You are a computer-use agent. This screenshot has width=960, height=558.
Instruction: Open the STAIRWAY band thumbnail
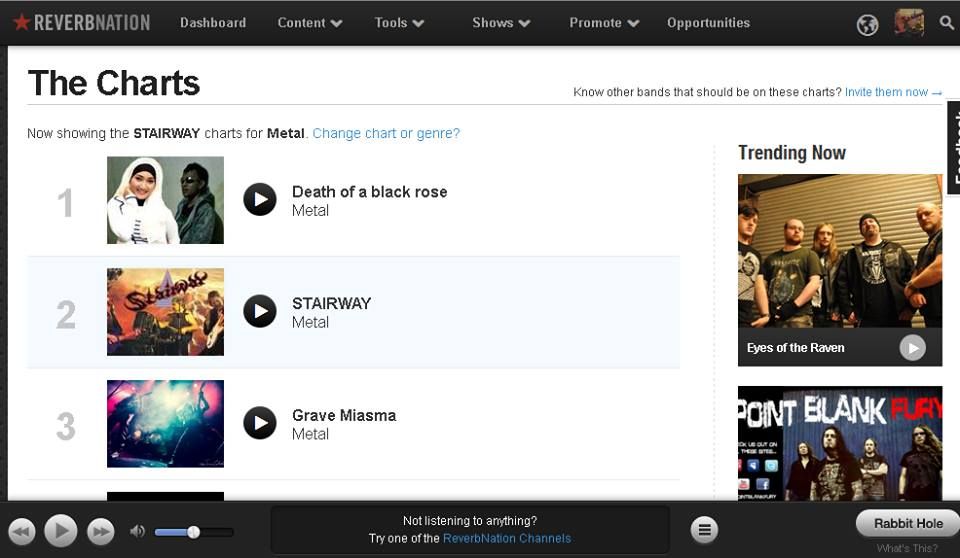165,312
